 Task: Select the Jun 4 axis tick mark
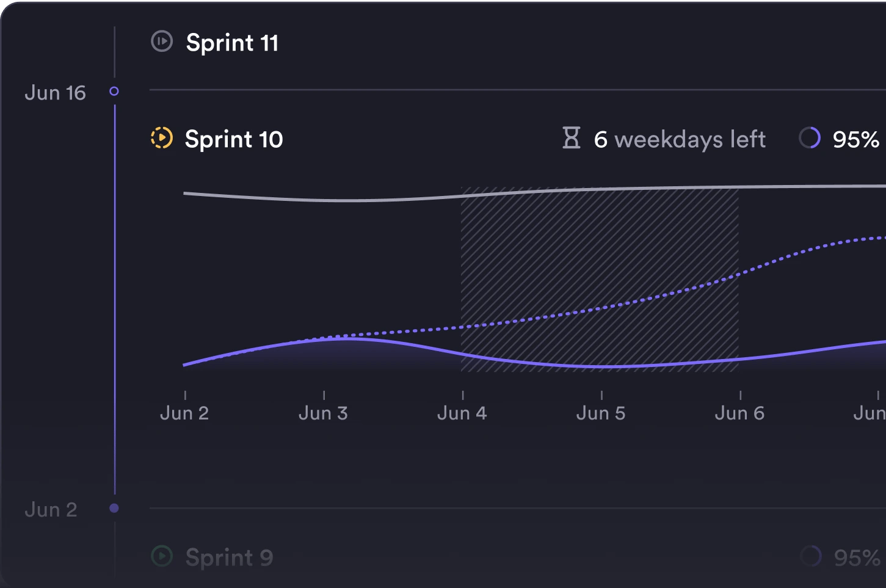click(x=462, y=396)
